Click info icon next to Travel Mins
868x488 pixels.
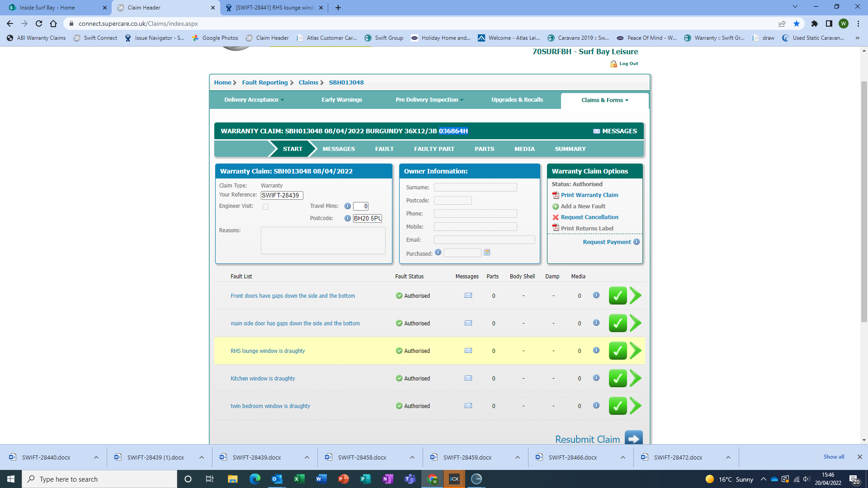(347, 206)
